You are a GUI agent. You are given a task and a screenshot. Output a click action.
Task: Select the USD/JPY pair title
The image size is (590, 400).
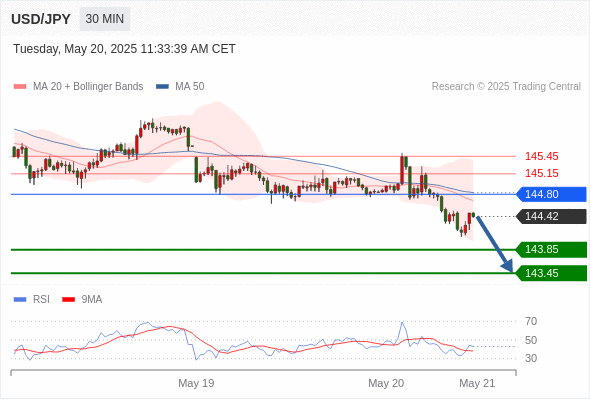41,19
